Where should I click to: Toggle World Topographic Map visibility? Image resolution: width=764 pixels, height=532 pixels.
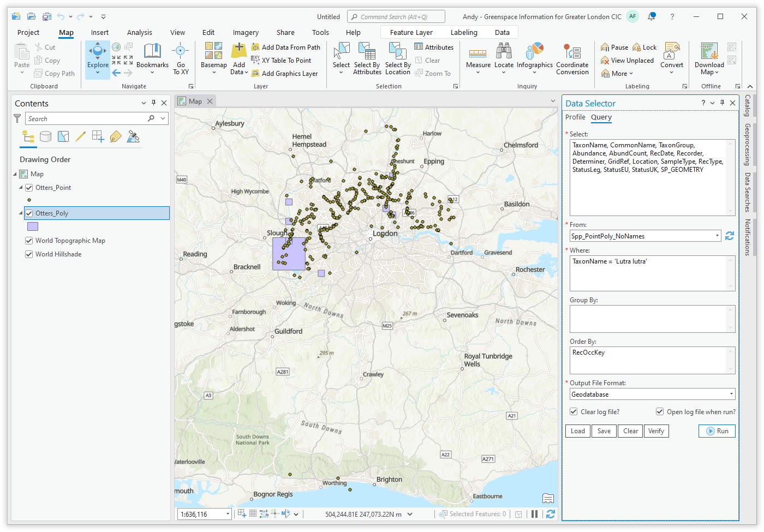coord(29,241)
